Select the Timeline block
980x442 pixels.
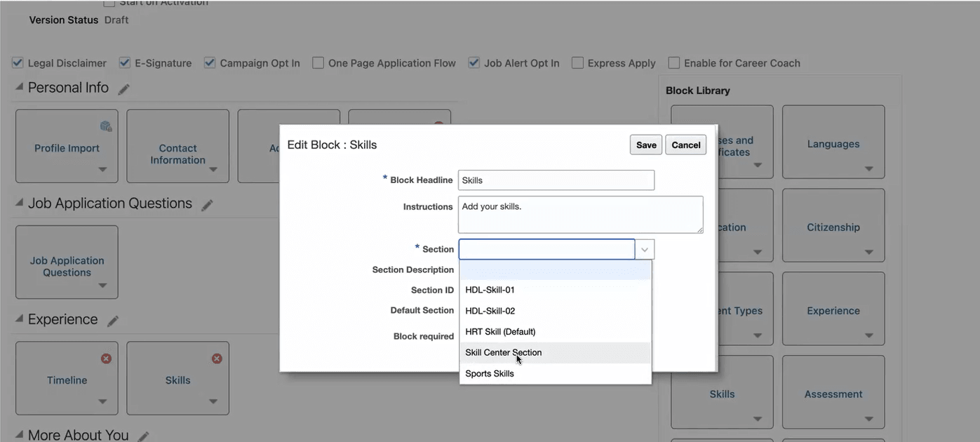pos(67,378)
